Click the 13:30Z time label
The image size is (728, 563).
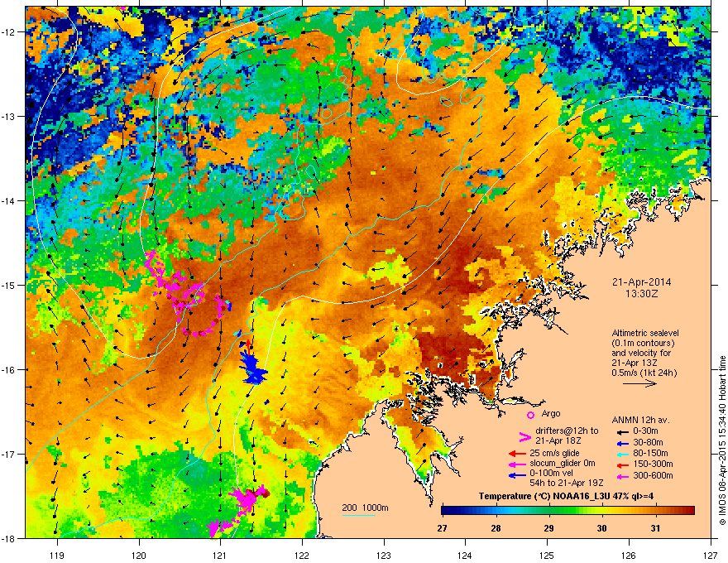(641, 294)
